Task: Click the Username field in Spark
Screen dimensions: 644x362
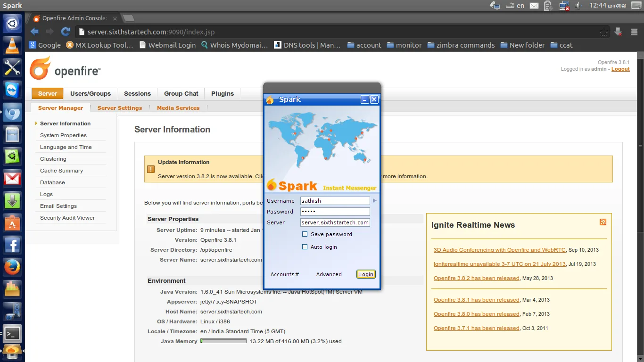Action: coord(335,201)
